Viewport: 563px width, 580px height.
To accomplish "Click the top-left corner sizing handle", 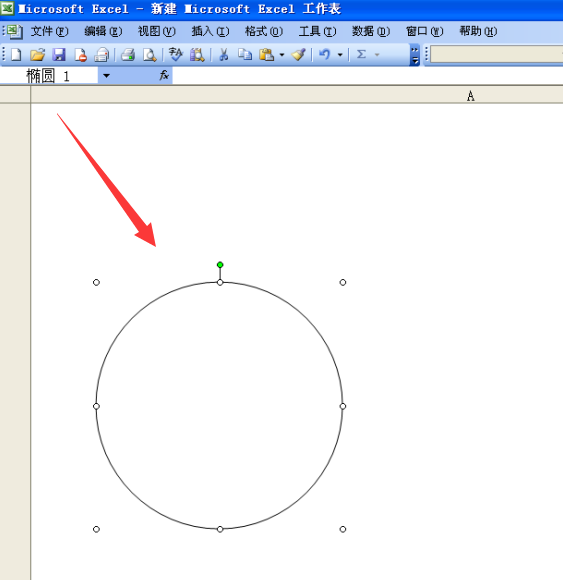I will [x=96, y=283].
